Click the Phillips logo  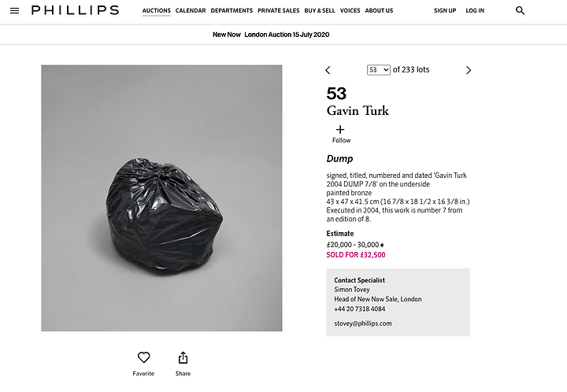click(75, 11)
